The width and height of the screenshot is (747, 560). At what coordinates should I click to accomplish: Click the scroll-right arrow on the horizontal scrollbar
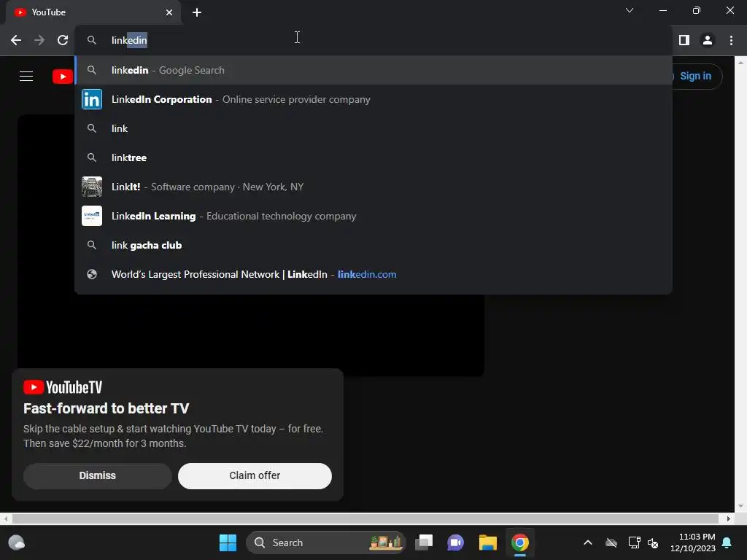(729, 518)
